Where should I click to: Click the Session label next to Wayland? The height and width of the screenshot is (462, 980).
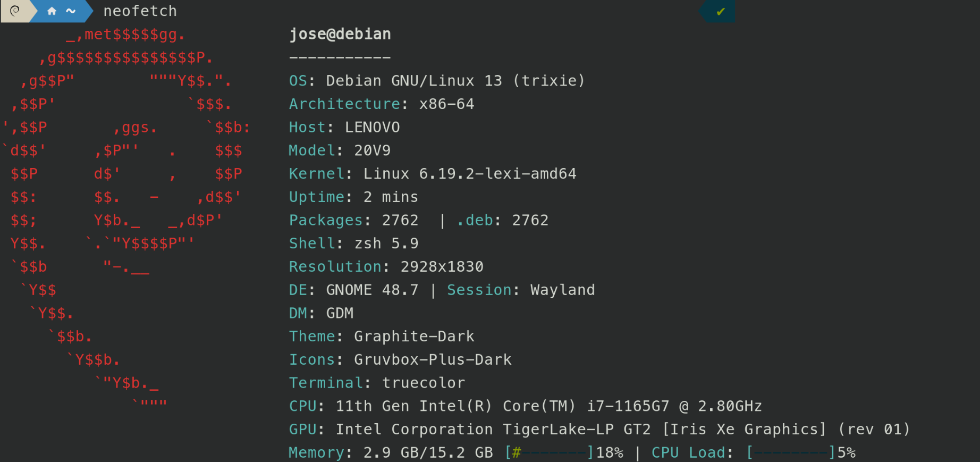(479, 290)
